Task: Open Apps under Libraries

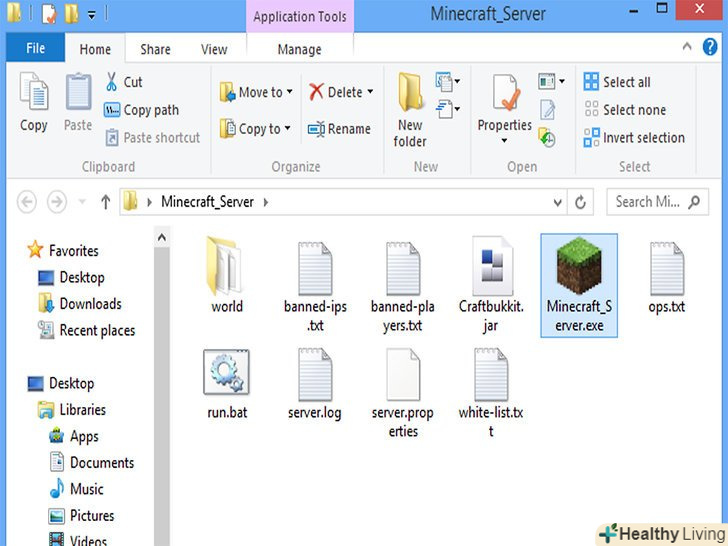Action: tap(73, 436)
